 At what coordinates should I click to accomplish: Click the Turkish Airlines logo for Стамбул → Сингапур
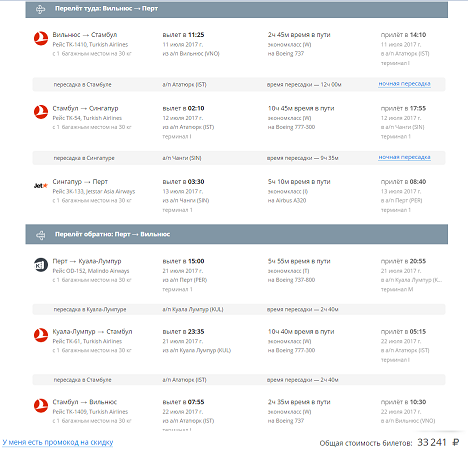point(41,112)
